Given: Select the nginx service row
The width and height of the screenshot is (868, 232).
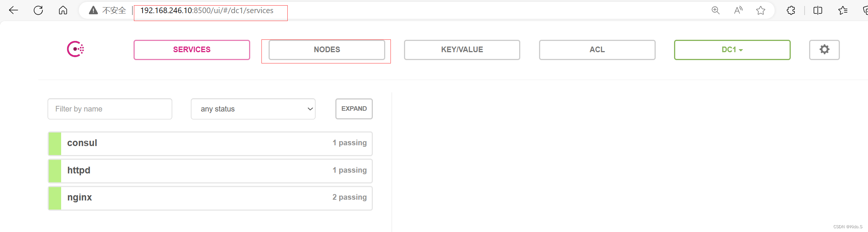Looking at the screenshot, I should click(x=210, y=198).
